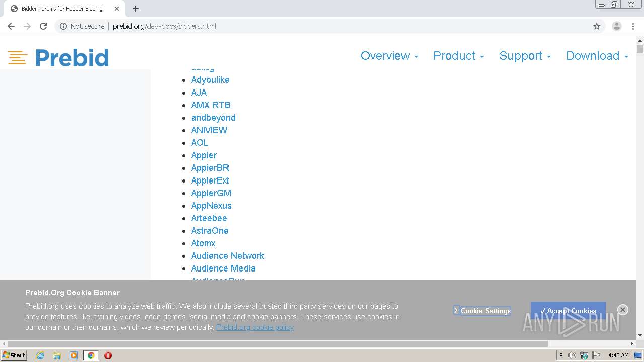644x362 pixels.
Task: Open Prebid.org cookie policy link
Action: (255, 327)
